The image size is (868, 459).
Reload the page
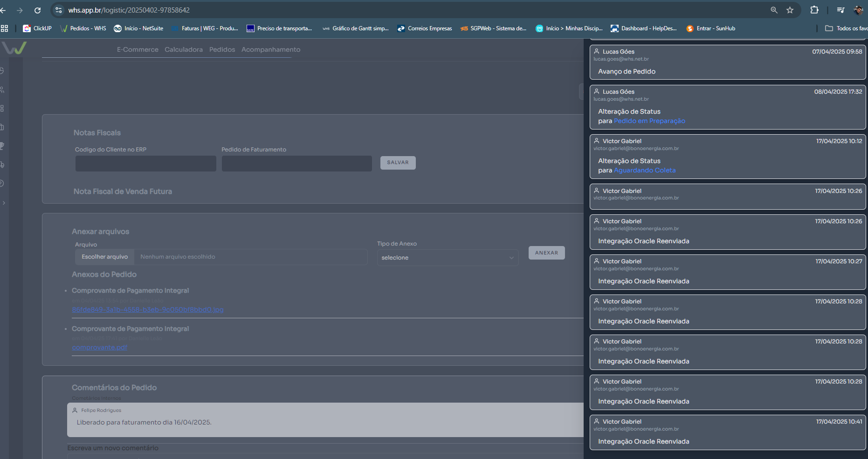pos(38,10)
